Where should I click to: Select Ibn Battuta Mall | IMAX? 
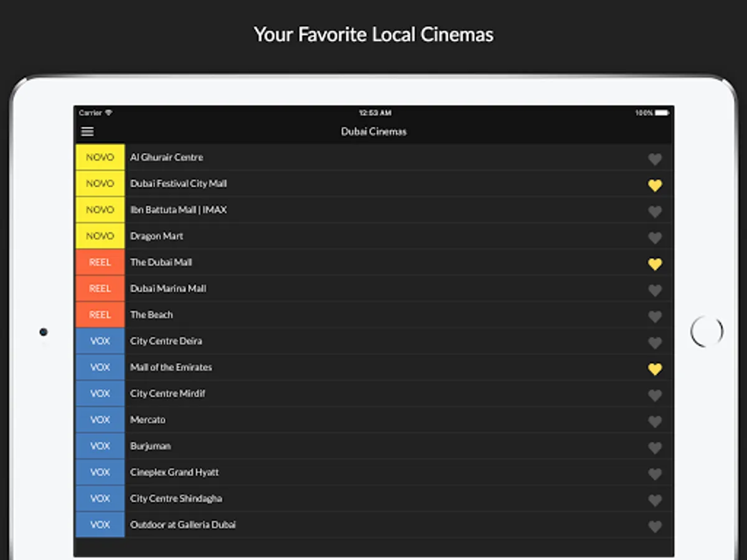pyautogui.click(x=374, y=210)
